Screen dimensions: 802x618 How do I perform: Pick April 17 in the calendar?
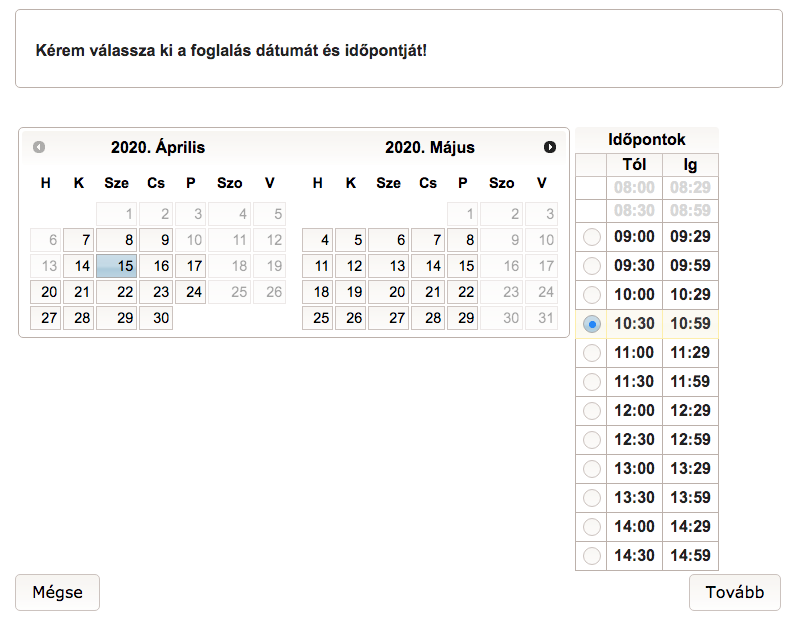(191, 266)
